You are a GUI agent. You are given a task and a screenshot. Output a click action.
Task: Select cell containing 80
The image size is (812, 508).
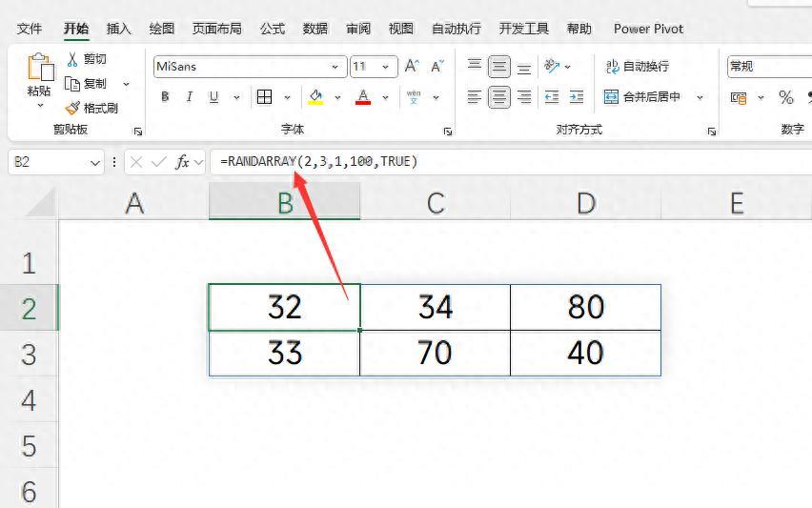[586, 307]
